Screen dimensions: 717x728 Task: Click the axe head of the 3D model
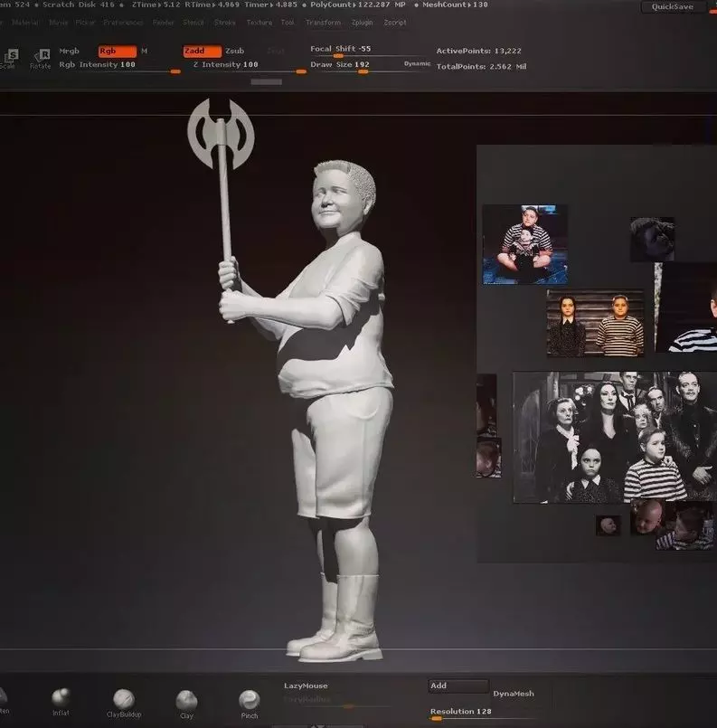(221, 134)
